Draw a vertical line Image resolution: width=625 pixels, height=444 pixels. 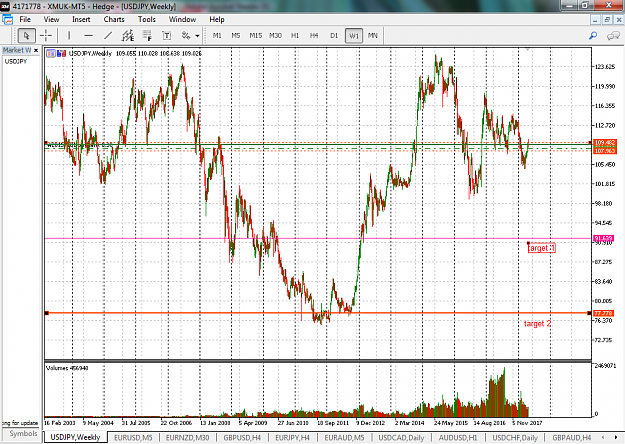69,35
